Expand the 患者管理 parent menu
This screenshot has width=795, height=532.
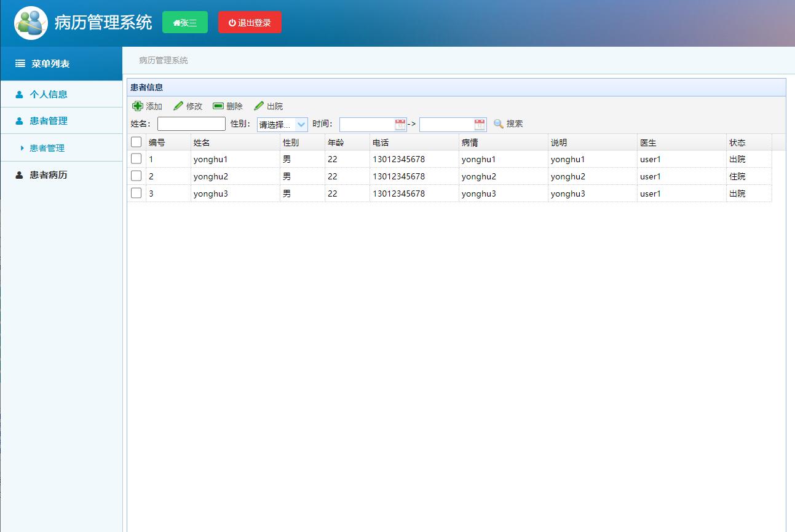tap(49, 121)
